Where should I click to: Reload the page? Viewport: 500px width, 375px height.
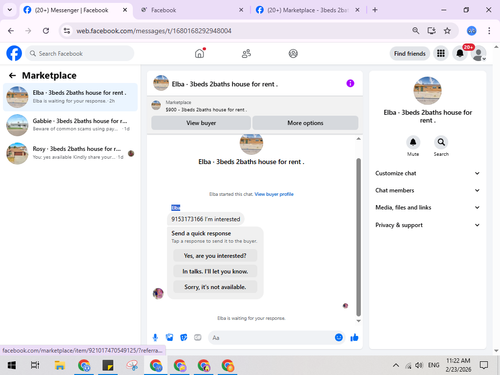(46, 31)
